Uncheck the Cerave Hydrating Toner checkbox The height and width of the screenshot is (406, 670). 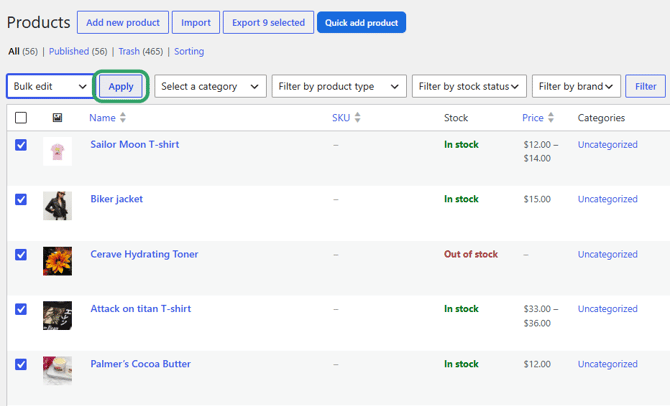[x=21, y=254]
